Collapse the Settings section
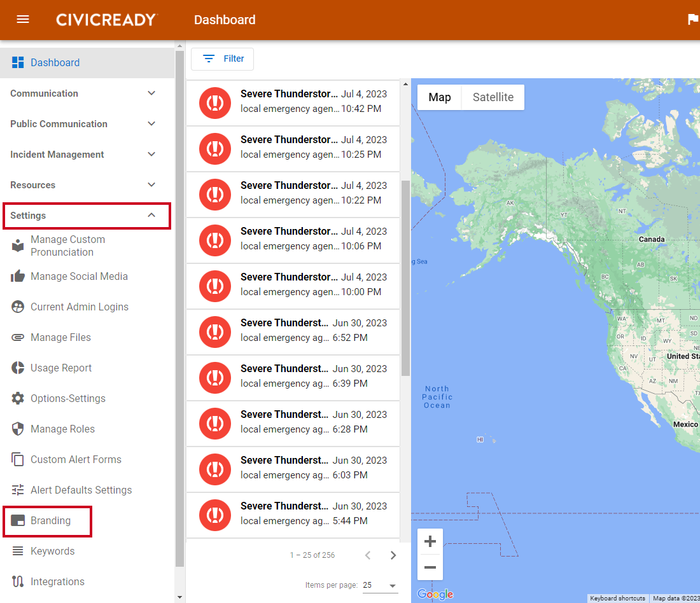The width and height of the screenshot is (700, 603). 87,216
